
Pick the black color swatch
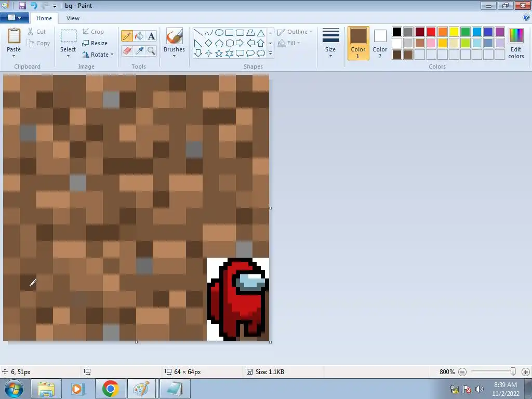click(x=397, y=32)
